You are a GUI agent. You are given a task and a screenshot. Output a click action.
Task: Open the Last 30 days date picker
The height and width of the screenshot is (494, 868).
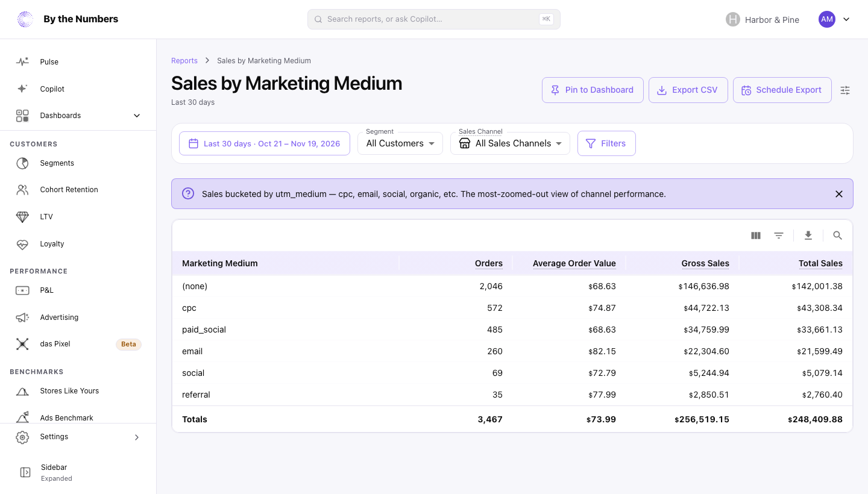pyautogui.click(x=265, y=143)
